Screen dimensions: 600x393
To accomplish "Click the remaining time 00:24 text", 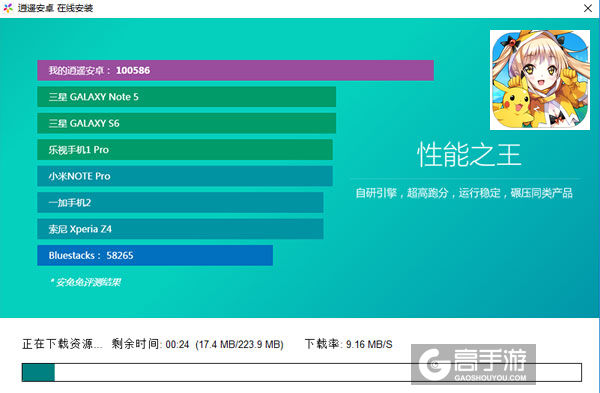I will (150, 344).
